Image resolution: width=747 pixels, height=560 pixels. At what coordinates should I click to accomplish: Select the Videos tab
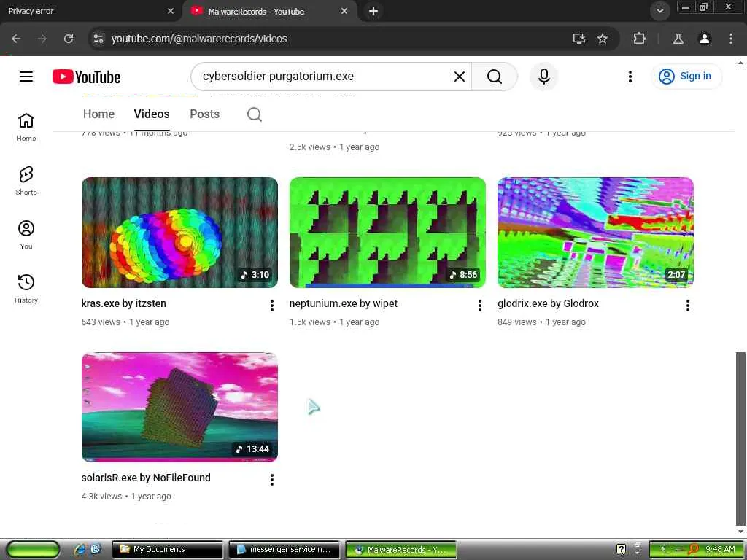152,114
